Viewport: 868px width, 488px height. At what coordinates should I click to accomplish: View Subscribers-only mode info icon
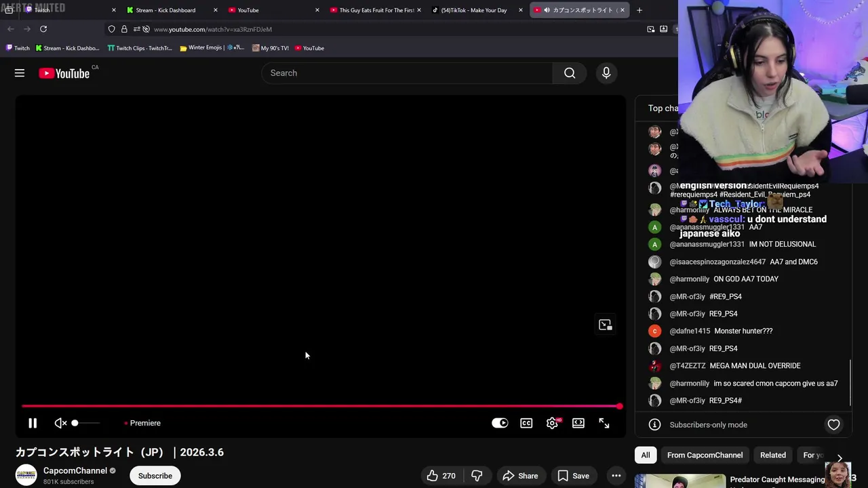[654, 425]
